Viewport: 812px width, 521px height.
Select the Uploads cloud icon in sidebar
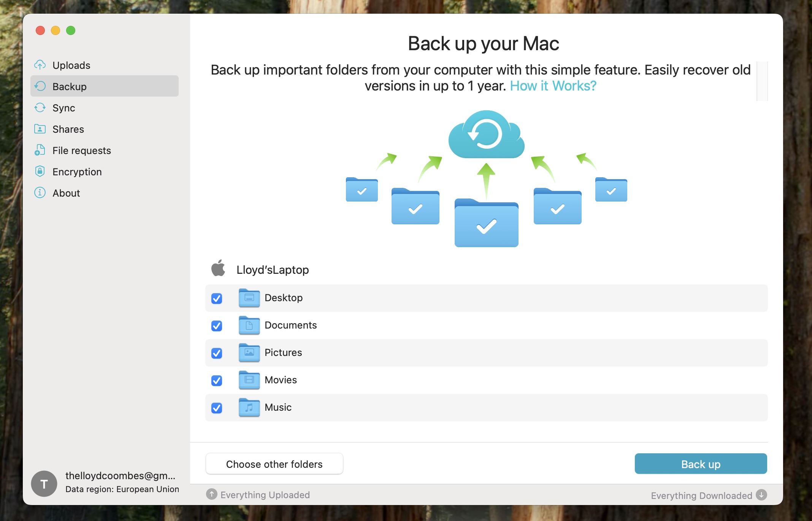(40, 65)
